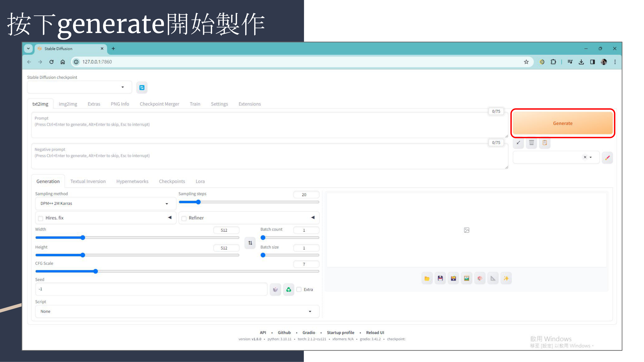
Task: Open the media control playlist icon
Action: (x=570, y=62)
